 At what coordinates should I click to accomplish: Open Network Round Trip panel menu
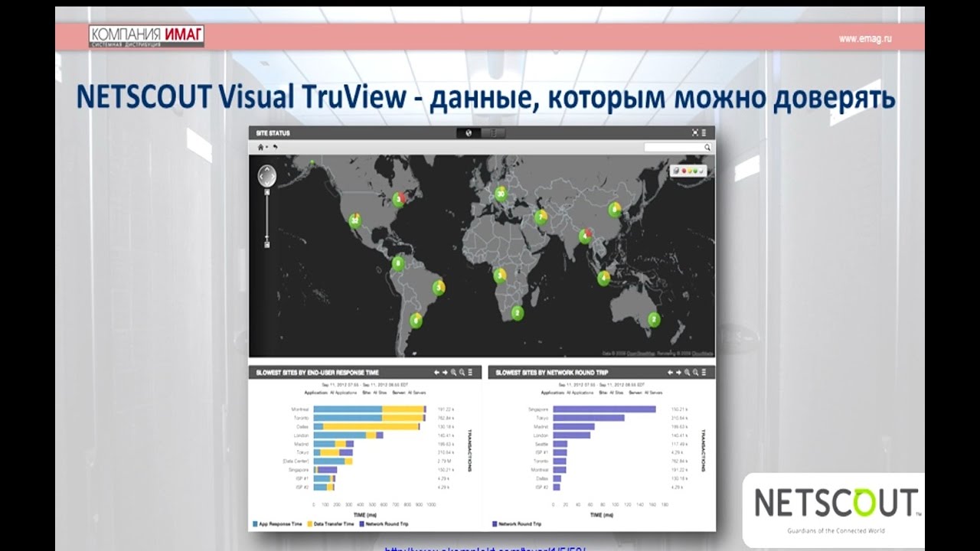click(x=704, y=372)
